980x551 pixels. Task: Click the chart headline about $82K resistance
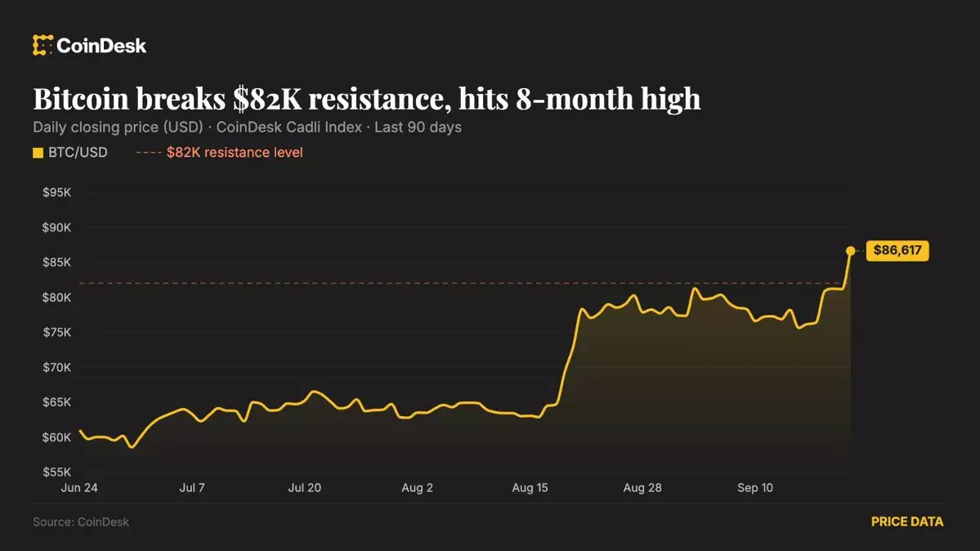pos(367,99)
